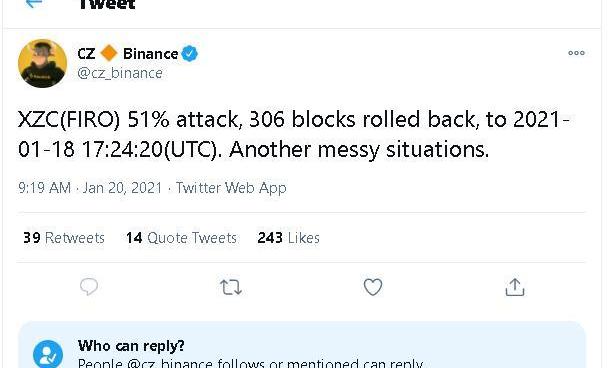Click the Tweet header title
The image size is (613, 368).
tap(107, 4)
